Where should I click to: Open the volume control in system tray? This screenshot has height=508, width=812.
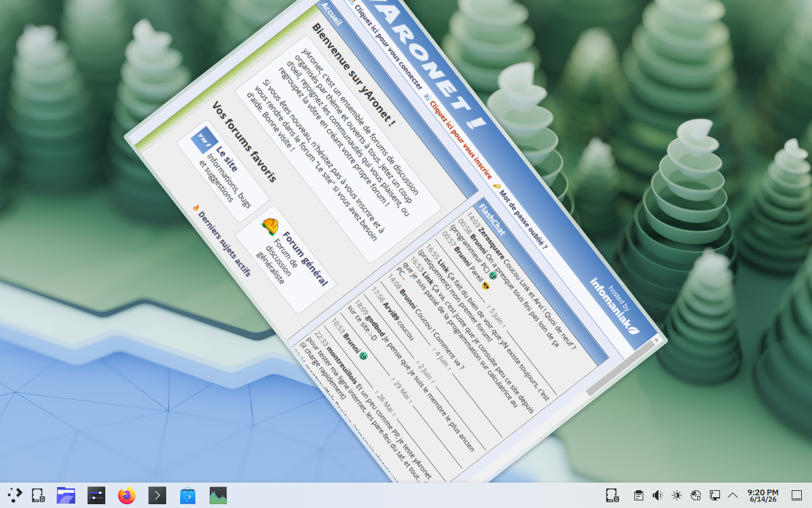[x=658, y=495]
